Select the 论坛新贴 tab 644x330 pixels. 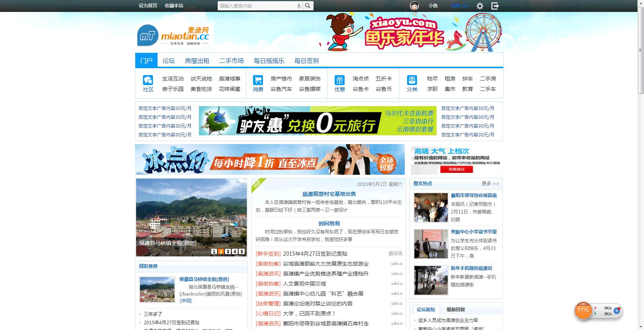pos(426,309)
